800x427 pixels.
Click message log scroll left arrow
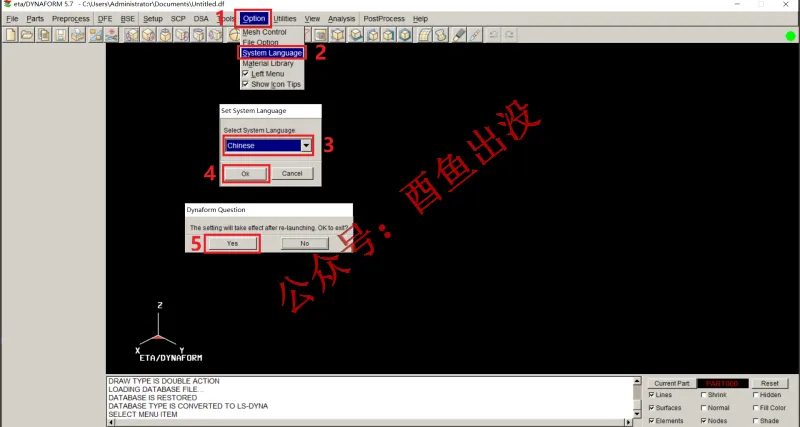click(x=111, y=422)
